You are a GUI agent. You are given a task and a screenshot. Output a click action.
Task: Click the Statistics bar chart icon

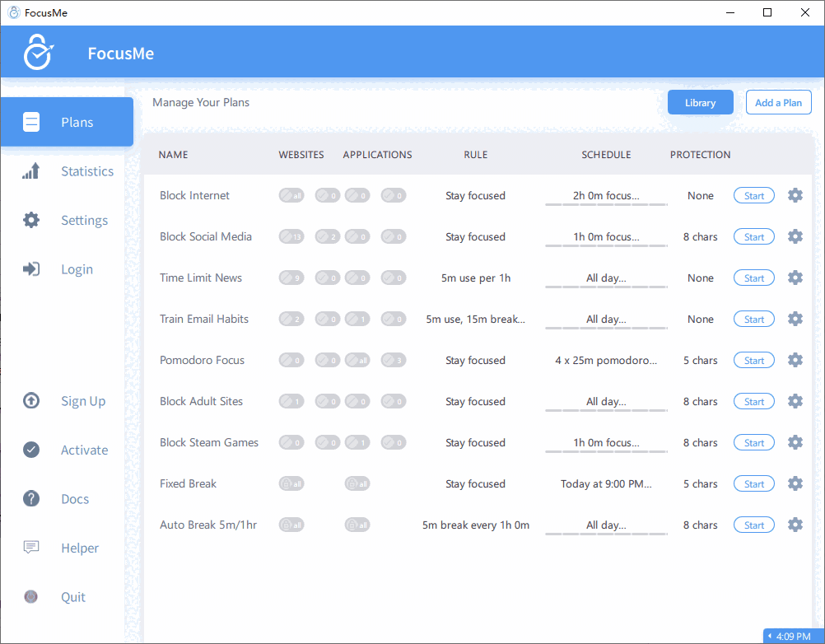click(x=31, y=171)
